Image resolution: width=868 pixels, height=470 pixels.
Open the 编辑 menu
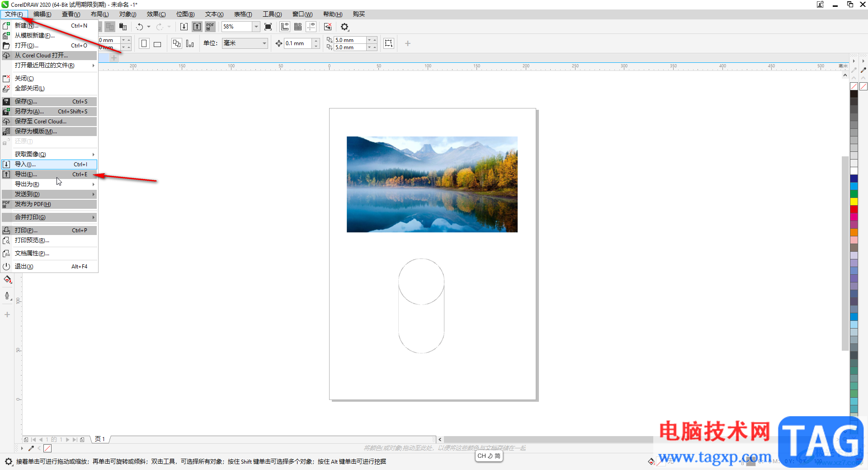(42, 14)
